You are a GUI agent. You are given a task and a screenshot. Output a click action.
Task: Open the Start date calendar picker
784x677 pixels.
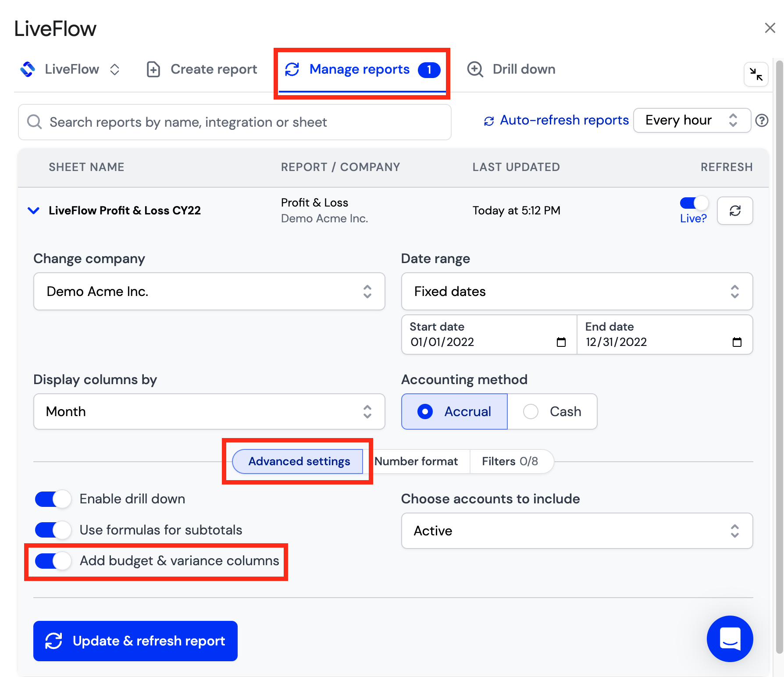pos(561,342)
